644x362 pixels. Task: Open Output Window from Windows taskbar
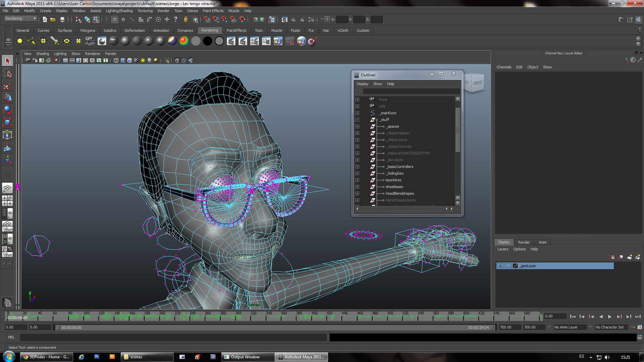(245, 357)
